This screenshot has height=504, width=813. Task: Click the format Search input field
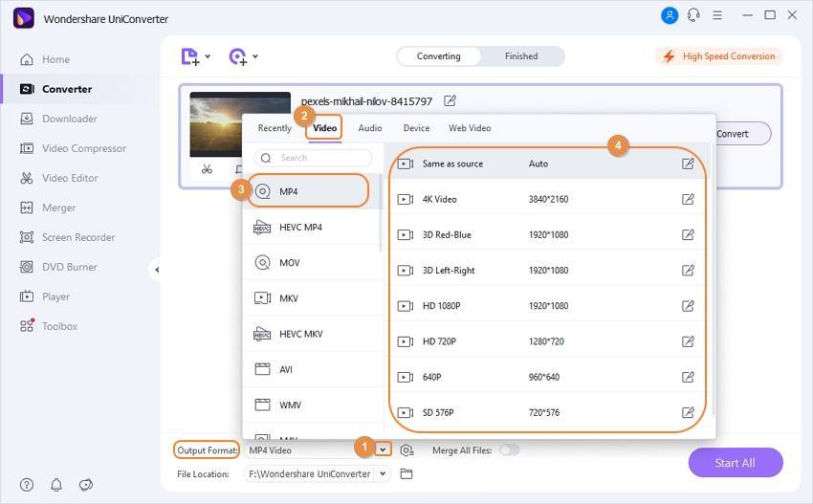pos(313,158)
